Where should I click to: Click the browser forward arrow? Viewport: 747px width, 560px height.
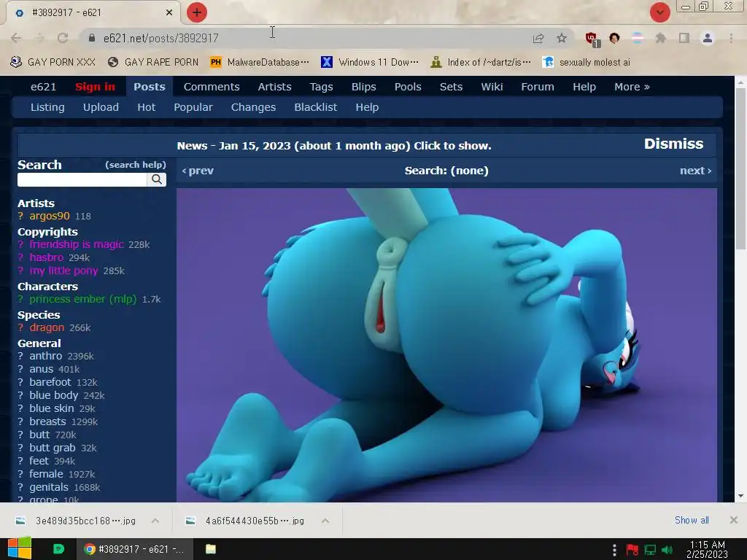pyautogui.click(x=40, y=38)
